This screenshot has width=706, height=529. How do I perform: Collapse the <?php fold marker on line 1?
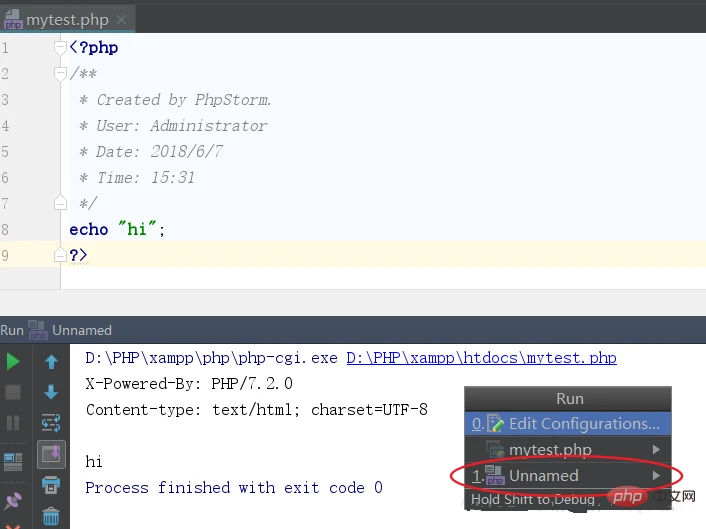pos(63,48)
